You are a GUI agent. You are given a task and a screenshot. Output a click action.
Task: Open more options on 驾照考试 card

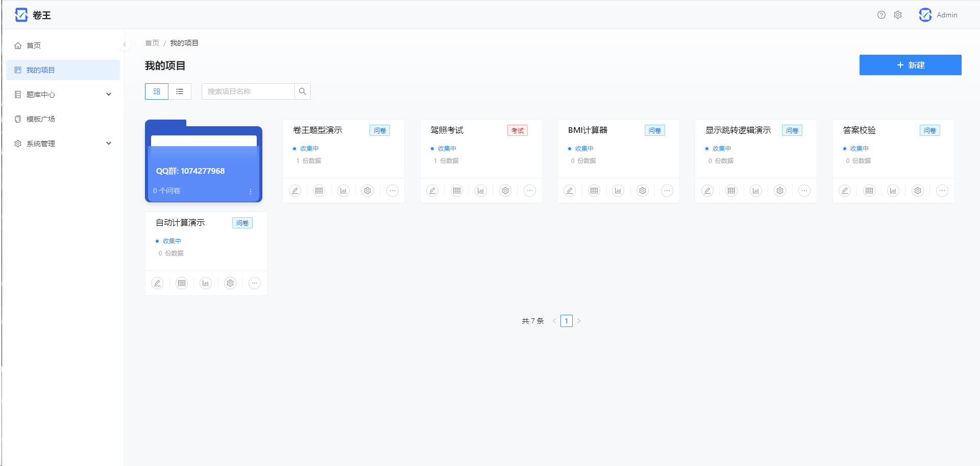pos(530,191)
